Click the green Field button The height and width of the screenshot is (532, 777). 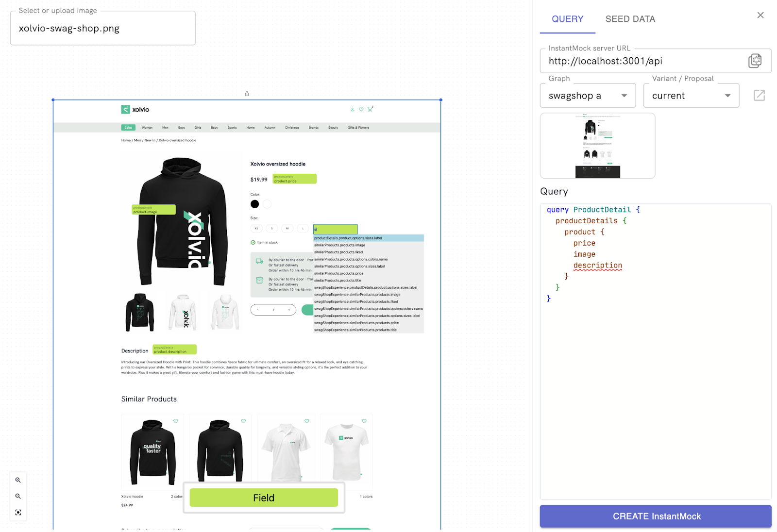tap(264, 498)
